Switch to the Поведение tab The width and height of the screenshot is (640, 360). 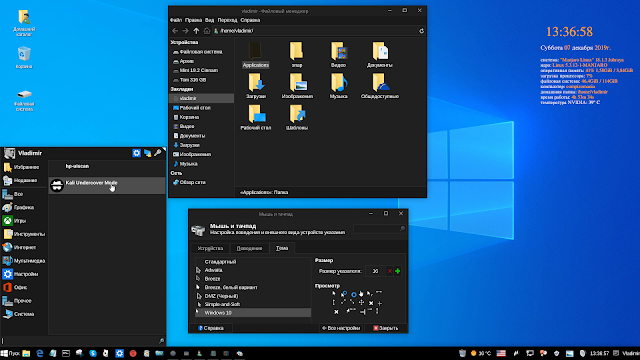tap(249, 248)
